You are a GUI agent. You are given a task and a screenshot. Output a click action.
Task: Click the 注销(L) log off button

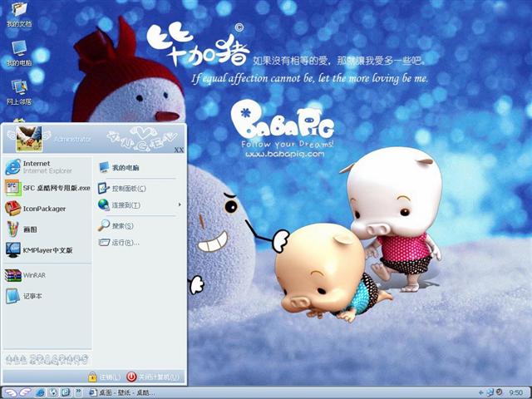pos(104,377)
